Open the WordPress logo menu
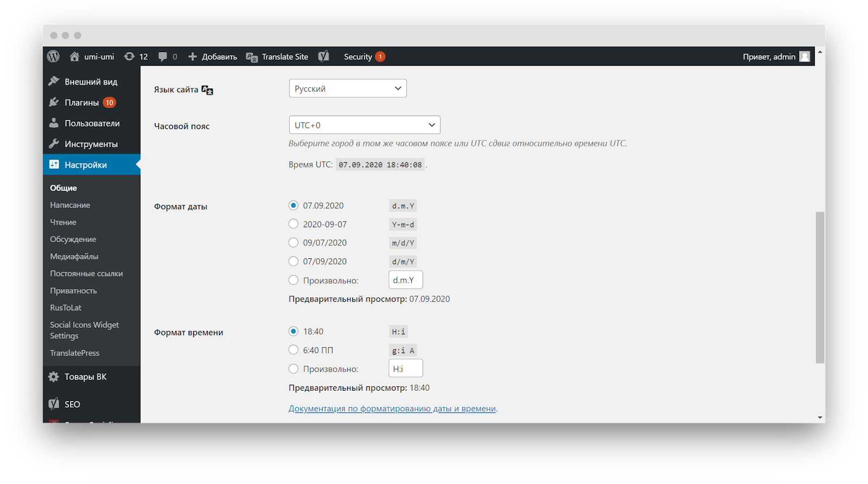This screenshot has height=484, width=868. pyautogui.click(x=53, y=56)
